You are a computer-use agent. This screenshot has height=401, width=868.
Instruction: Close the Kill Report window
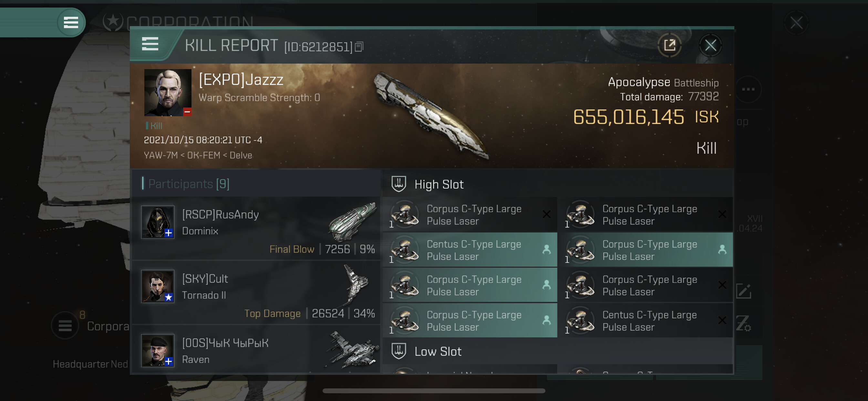pyautogui.click(x=710, y=45)
